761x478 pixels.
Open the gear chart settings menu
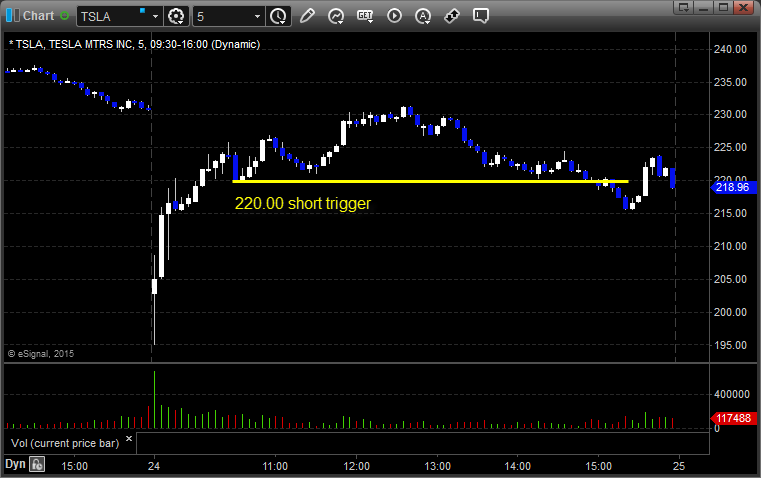(176, 16)
